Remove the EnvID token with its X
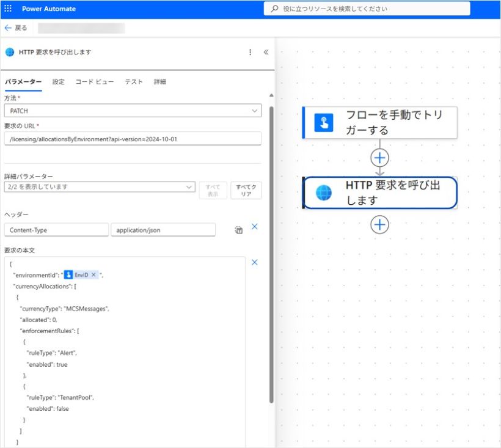The width and height of the screenshot is (501, 448). pos(93,275)
